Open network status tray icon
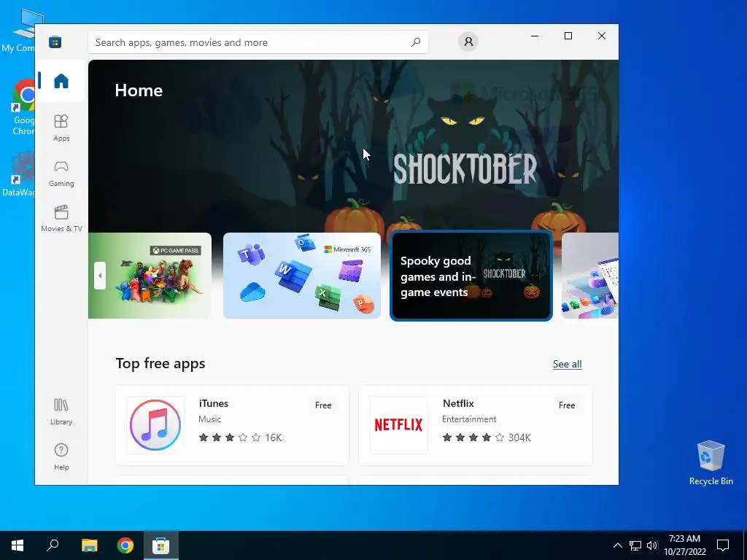This screenshot has width=747, height=560. tap(635, 545)
